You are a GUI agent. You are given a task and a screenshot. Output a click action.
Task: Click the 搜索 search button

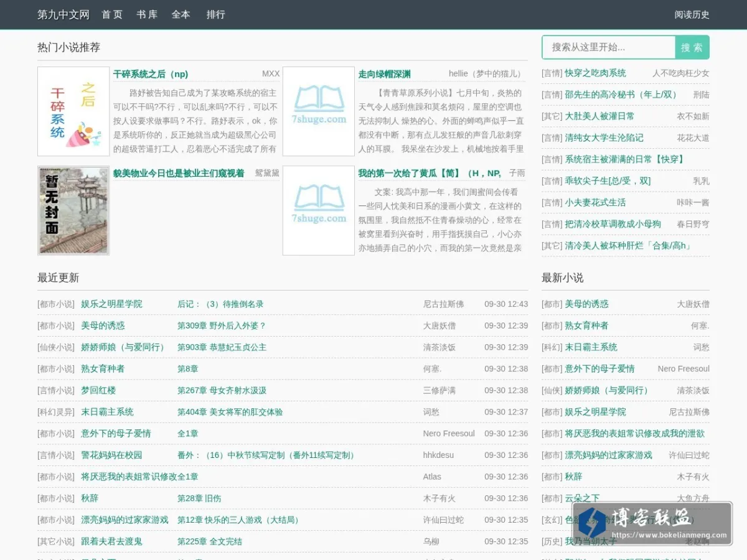coord(692,47)
